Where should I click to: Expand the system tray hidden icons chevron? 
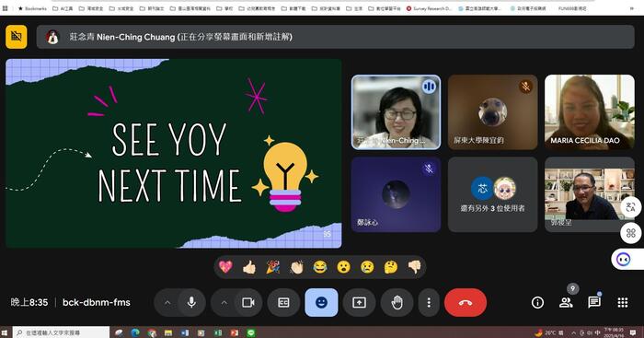coord(573,332)
